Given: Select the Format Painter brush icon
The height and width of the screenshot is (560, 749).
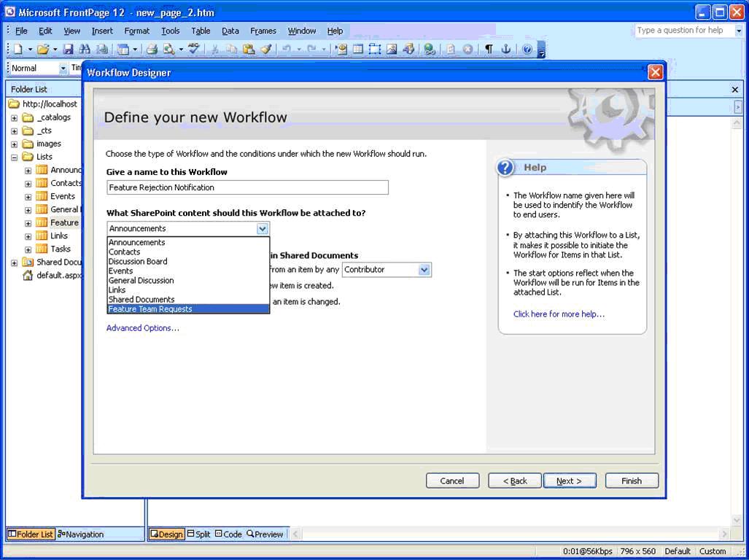Looking at the screenshot, I should (x=266, y=49).
